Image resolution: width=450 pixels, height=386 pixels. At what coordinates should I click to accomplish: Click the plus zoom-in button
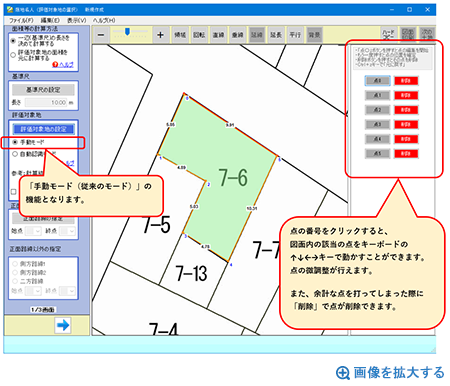click(160, 35)
